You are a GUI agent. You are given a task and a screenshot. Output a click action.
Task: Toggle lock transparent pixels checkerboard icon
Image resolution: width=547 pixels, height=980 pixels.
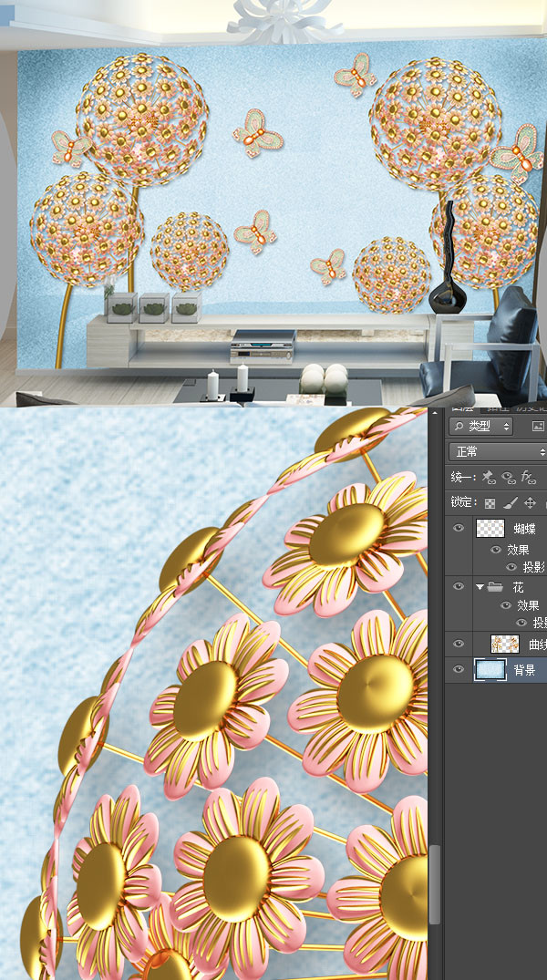[490, 502]
